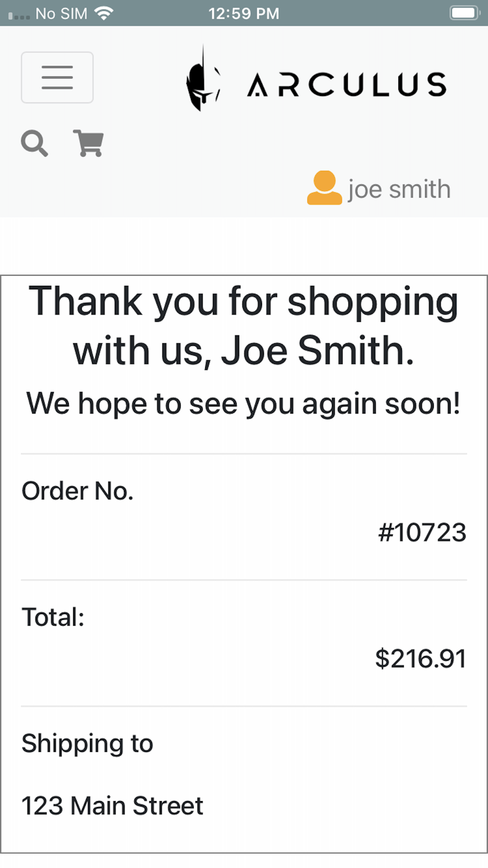Tap the No SIM carrier text
This screenshot has width=488, height=868.
coord(61,14)
